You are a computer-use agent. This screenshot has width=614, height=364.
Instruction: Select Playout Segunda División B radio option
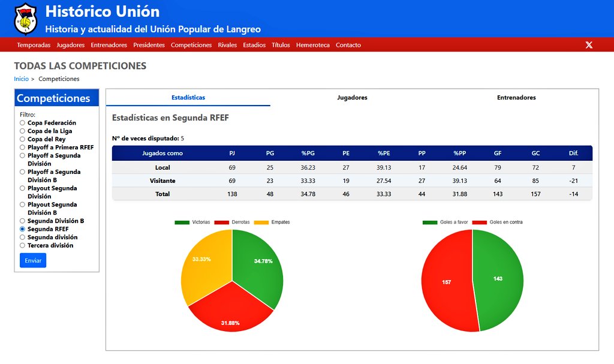[22, 204]
